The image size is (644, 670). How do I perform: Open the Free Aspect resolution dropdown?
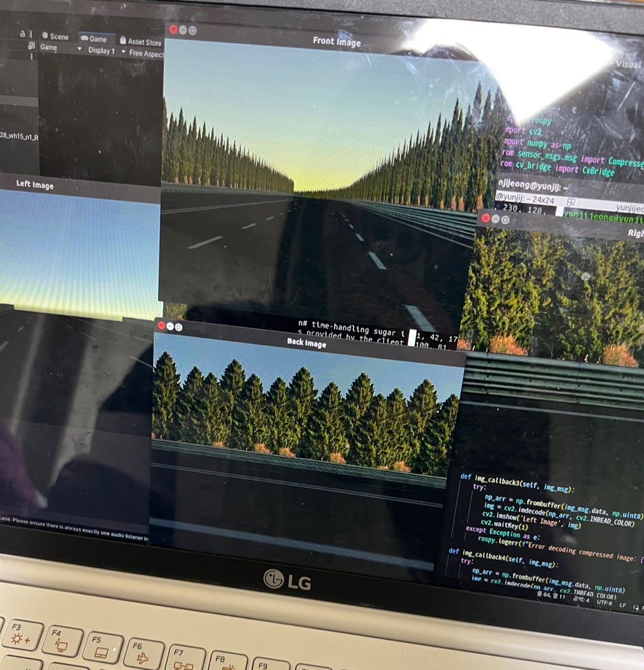pos(146,53)
